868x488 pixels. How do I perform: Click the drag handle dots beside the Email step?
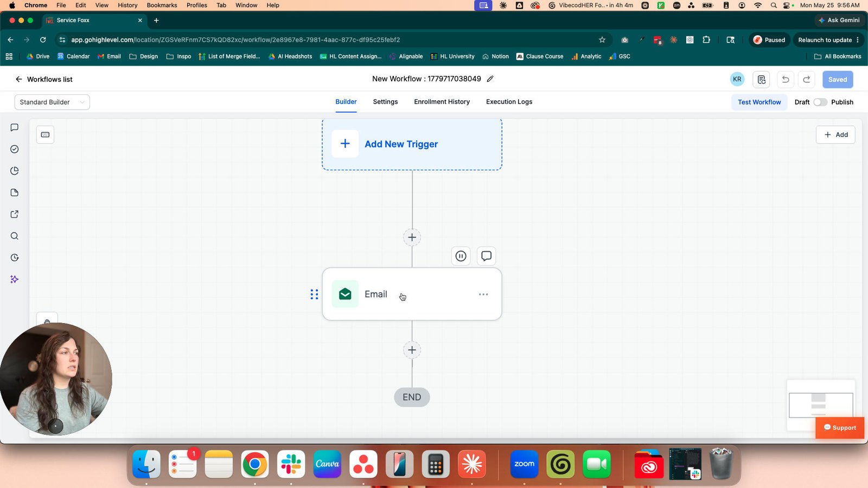[314, 294]
